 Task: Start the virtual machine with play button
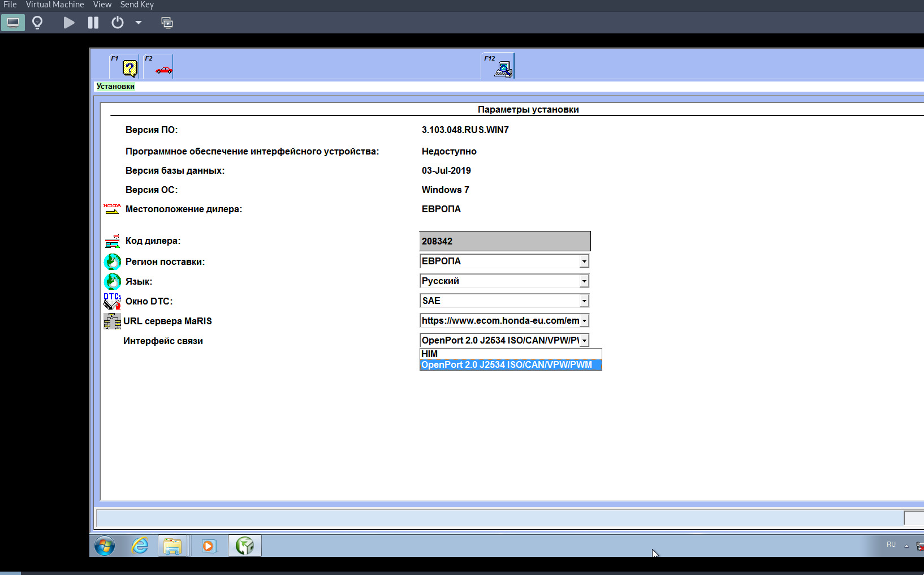coord(69,23)
